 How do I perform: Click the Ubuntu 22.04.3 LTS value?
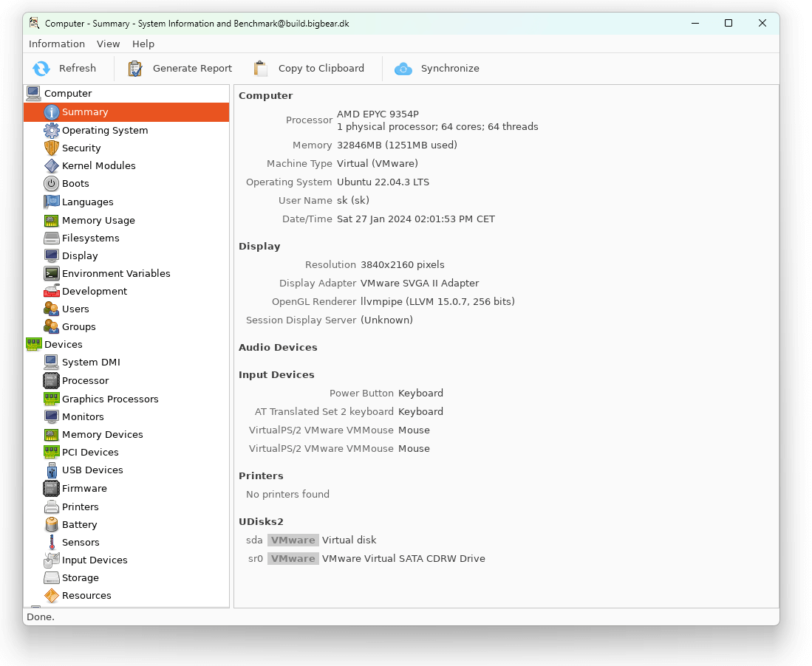[x=383, y=182]
